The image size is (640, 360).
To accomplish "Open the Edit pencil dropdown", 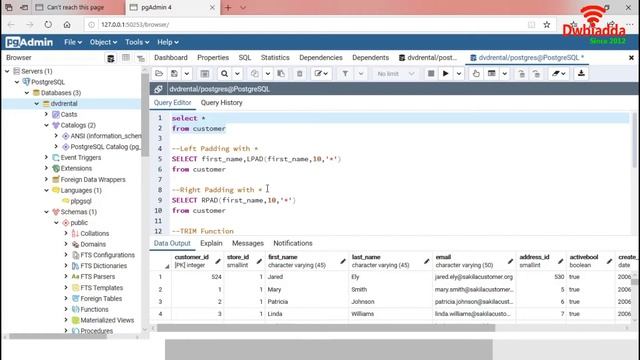I will click(321, 73).
